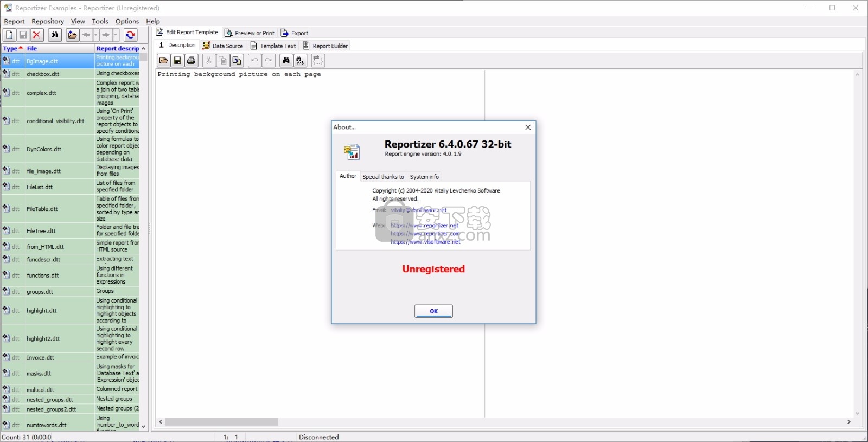Paste using the clipboard icon in the editor toolbar

(237, 60)
